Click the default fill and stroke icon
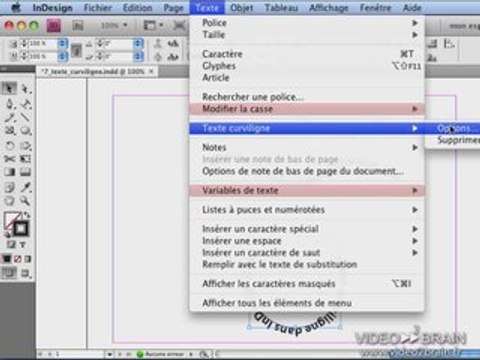The image size is (480, 360). click(x=7, y=234)
